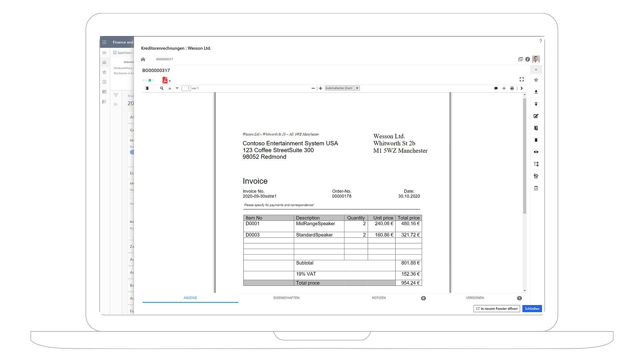Print the document via the printer icon

(512, 88)
